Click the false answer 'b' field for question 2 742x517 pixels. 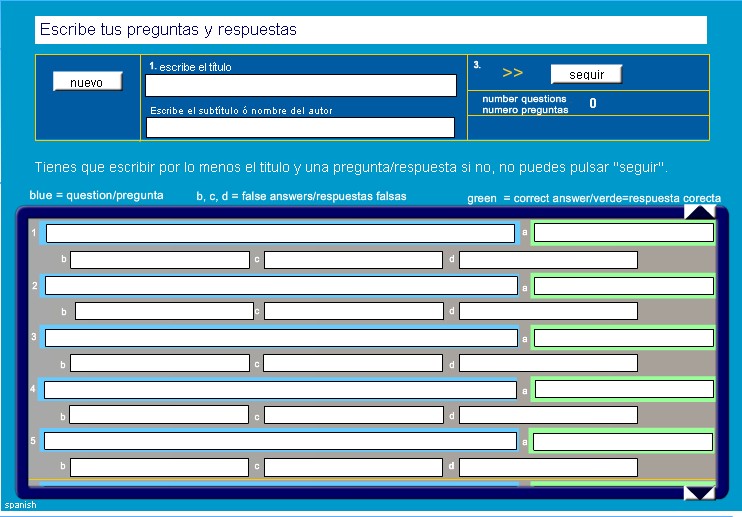(x=165, y=311)
